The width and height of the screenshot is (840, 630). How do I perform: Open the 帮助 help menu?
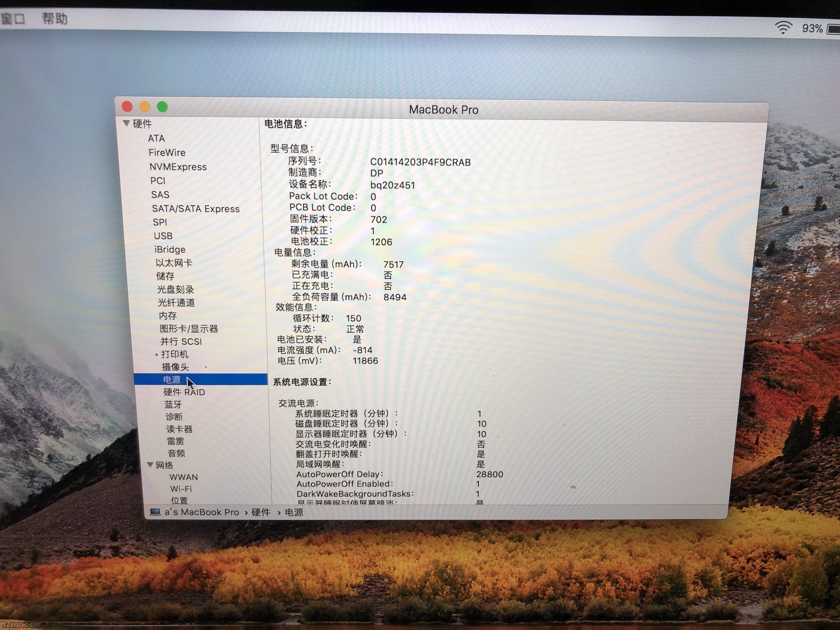pos(55,18)
